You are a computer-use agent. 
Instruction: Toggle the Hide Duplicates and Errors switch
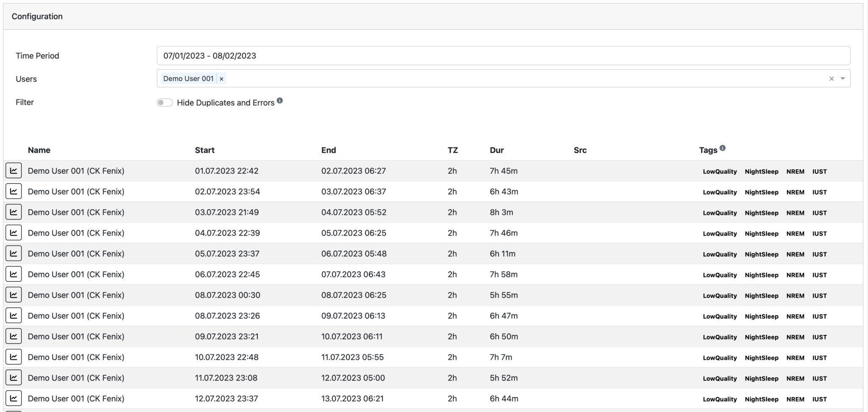point(165,103)
